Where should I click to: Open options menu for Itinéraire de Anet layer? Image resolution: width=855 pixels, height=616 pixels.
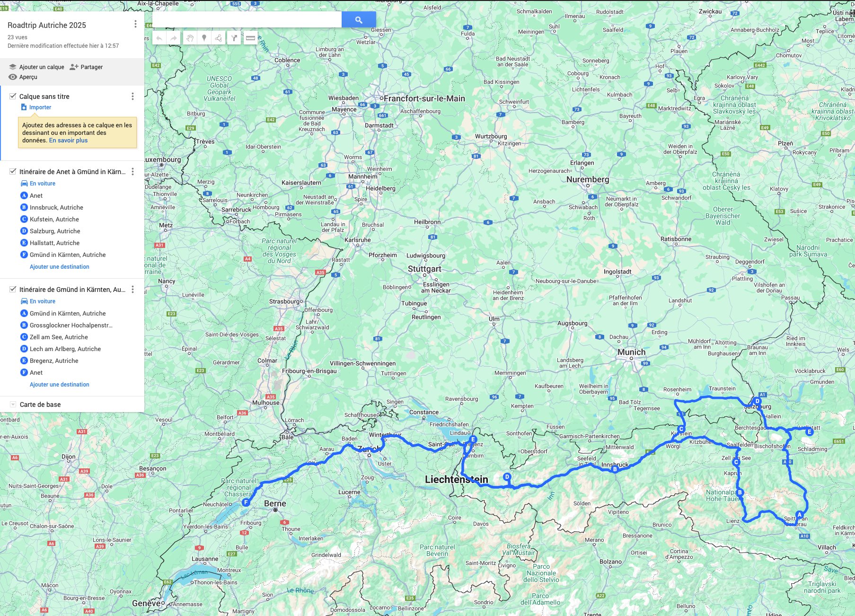pos(132,172)
